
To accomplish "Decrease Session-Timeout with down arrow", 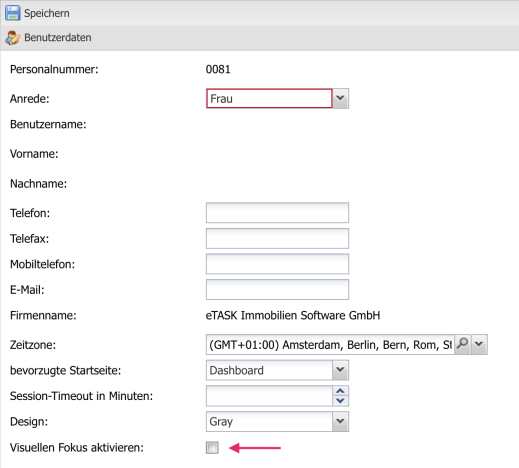I will [x=340, y=401].
